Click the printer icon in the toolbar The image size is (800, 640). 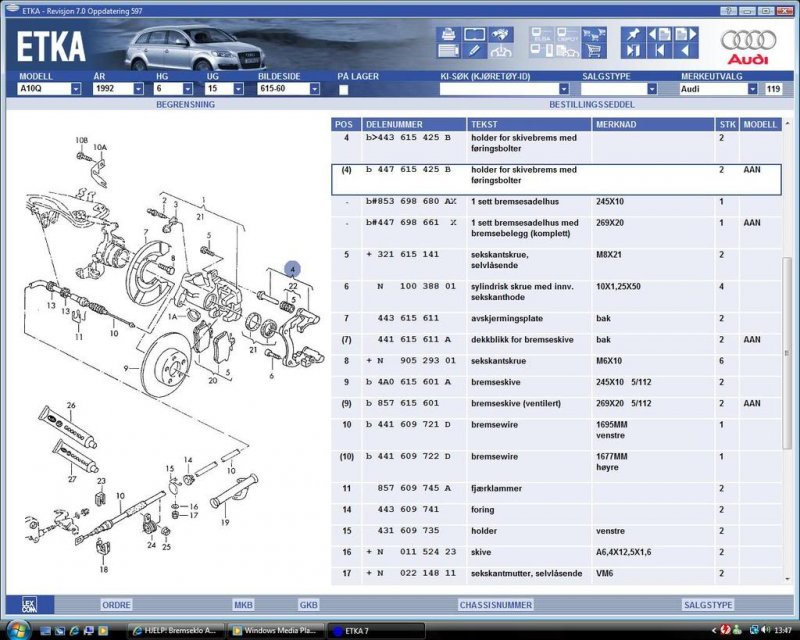pos(447,33)
